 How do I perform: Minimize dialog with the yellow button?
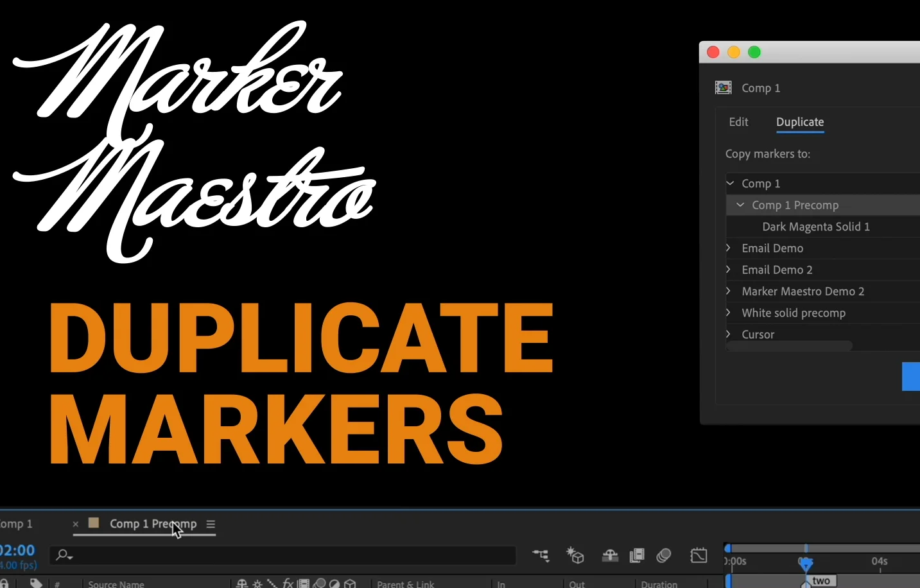click(734, 52)
